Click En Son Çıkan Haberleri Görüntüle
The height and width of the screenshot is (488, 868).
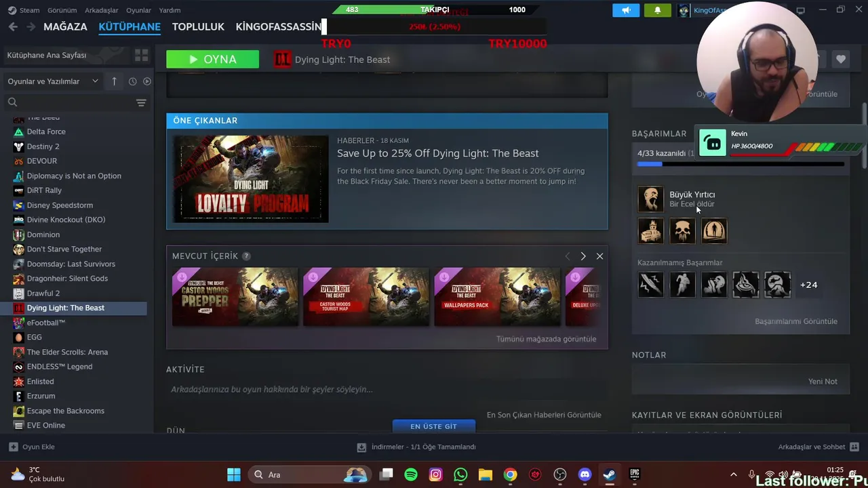(x=544, y=415)
